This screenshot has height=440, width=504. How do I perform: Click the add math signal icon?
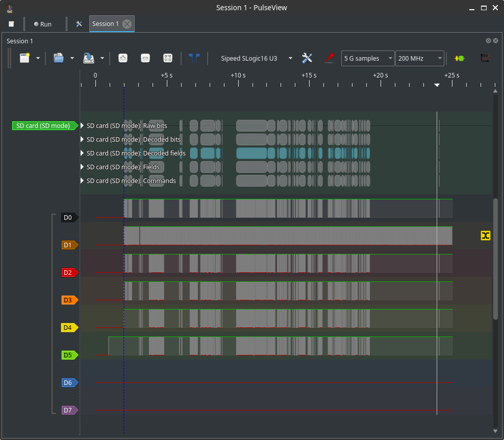point(485,58)
